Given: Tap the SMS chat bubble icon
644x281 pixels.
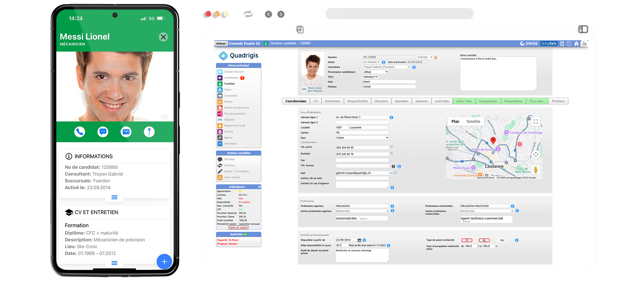Looking at the screenshot, I should 103,132.
